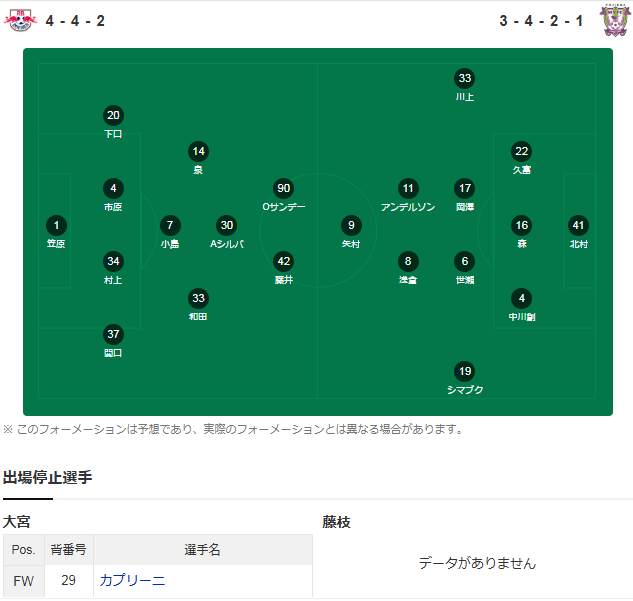Select player 市原 number 4 marker

113,188
